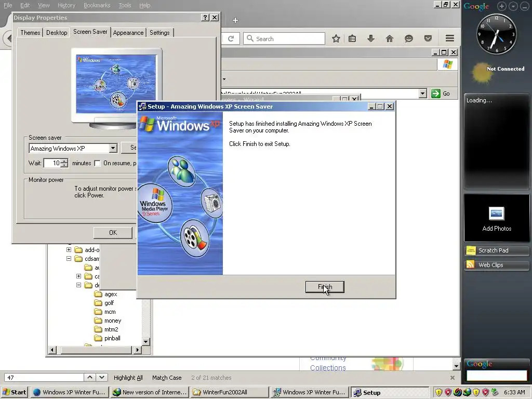Screen dimensions: 532x399
Task: Click Add Photos in Google sidebar
Action: pyautogui.click(x=497, y=218)
